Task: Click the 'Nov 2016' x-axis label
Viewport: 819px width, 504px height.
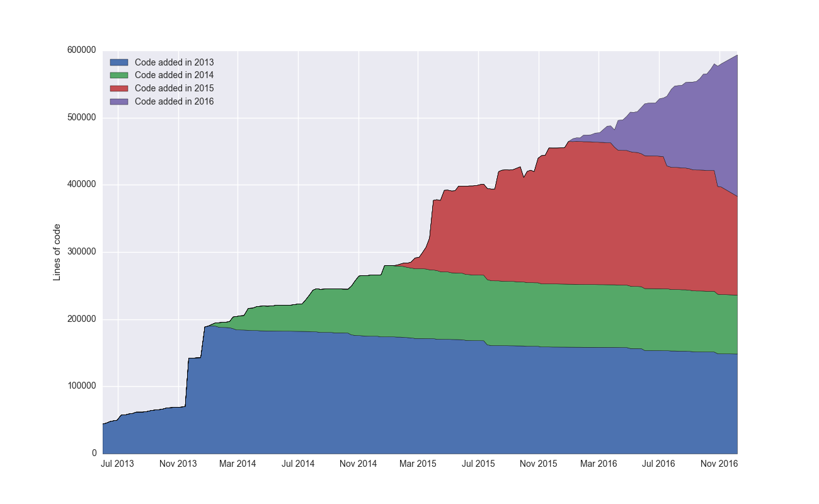Action: coord(719,464)
